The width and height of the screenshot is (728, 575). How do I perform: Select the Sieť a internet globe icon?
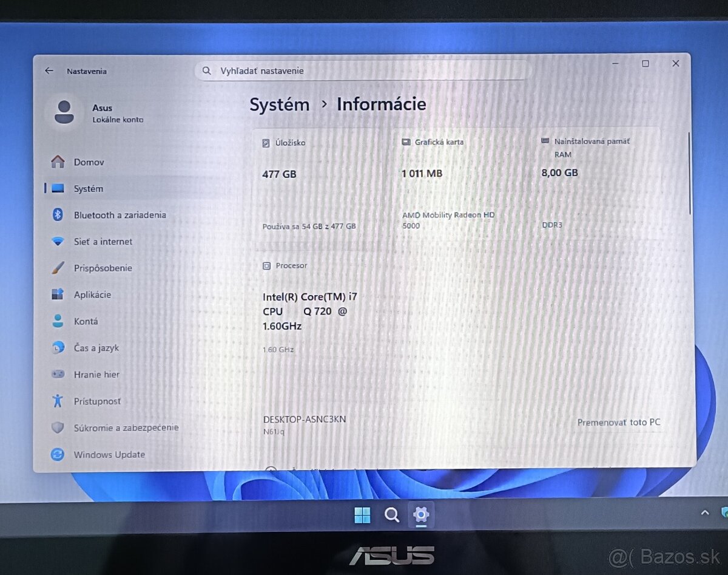(58, 242)
